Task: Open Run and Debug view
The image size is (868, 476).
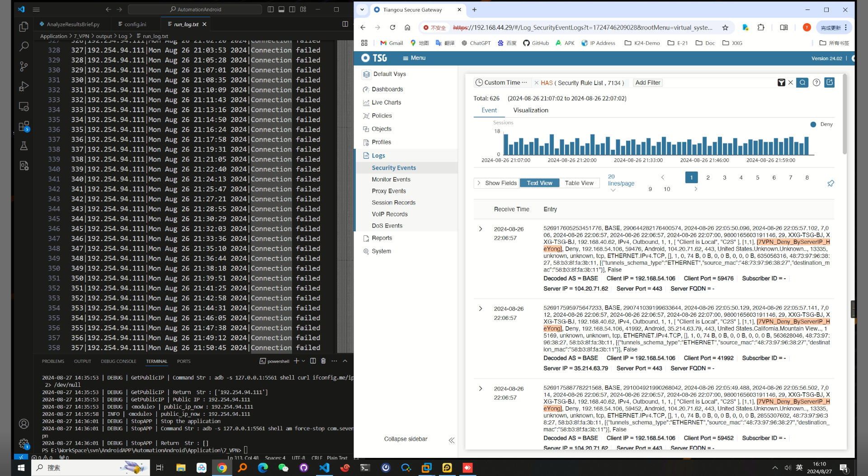Action: [x=24, y=86]
